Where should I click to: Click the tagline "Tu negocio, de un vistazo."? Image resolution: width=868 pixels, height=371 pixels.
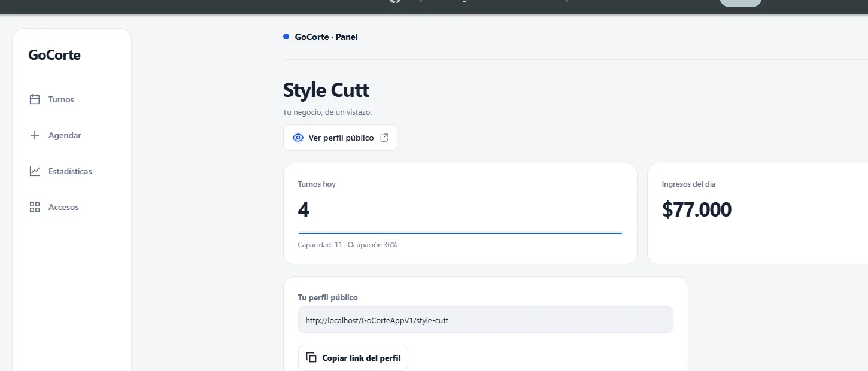(x=327, y=112)
